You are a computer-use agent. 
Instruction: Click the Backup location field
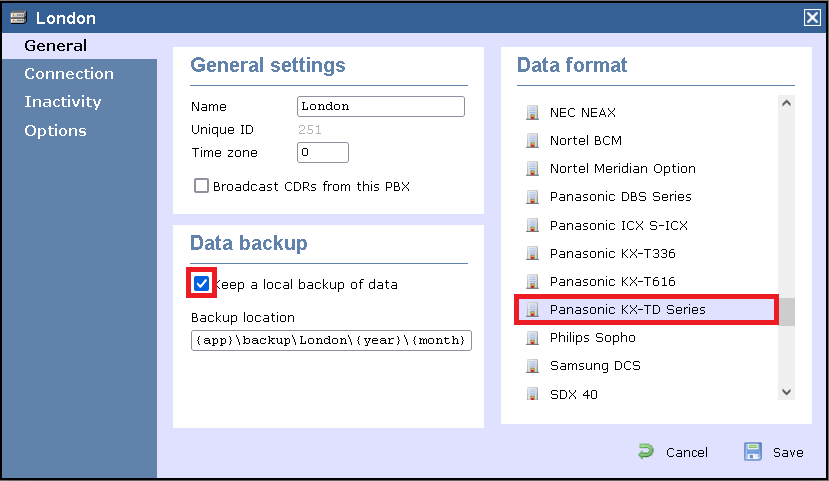point(331,340)
